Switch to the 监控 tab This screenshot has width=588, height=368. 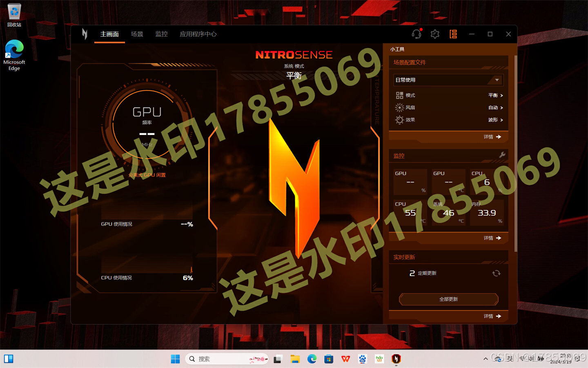pyautogui.click(x=161, y=34)
